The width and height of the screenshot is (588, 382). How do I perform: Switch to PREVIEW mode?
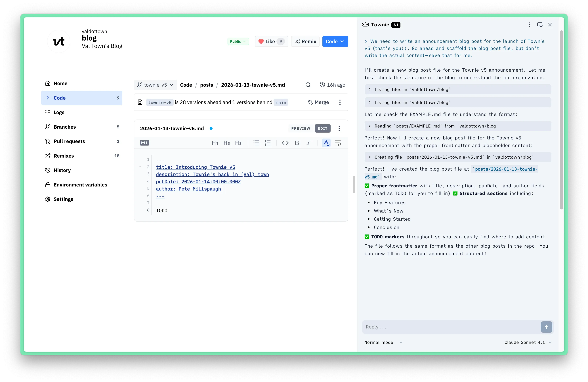(300, 128)
